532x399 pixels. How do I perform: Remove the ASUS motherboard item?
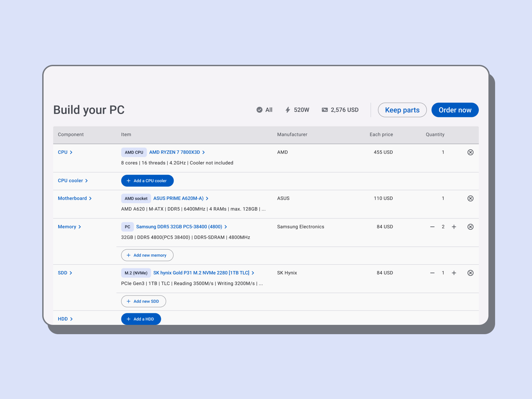tap(470, 199)
